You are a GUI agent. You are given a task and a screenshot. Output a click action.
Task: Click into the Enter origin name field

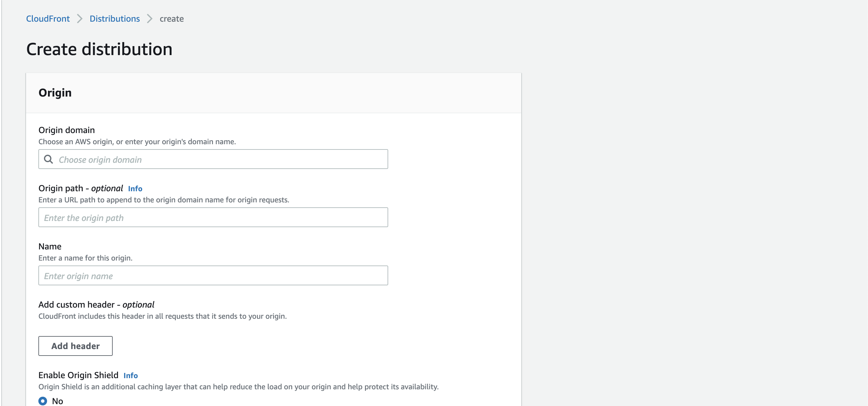point(213,276)
